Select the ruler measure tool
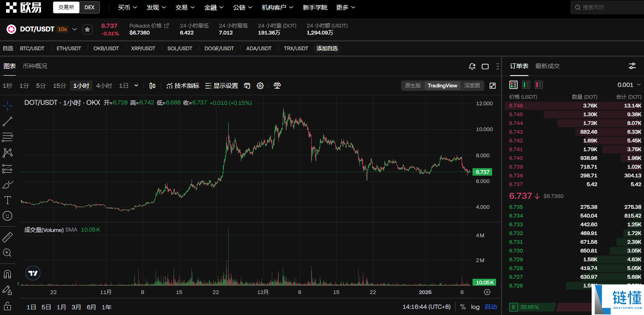 (x=7, y=237)
